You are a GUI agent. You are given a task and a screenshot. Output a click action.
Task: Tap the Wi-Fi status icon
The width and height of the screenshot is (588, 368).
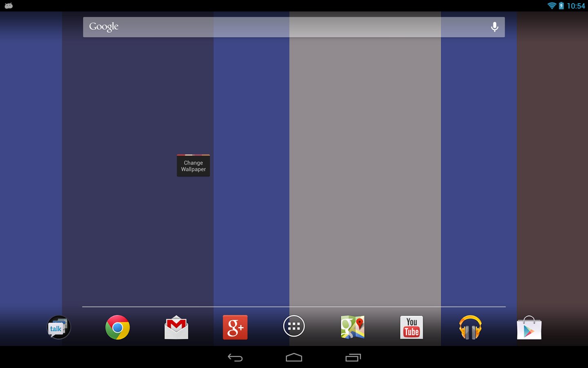[552, 6]
